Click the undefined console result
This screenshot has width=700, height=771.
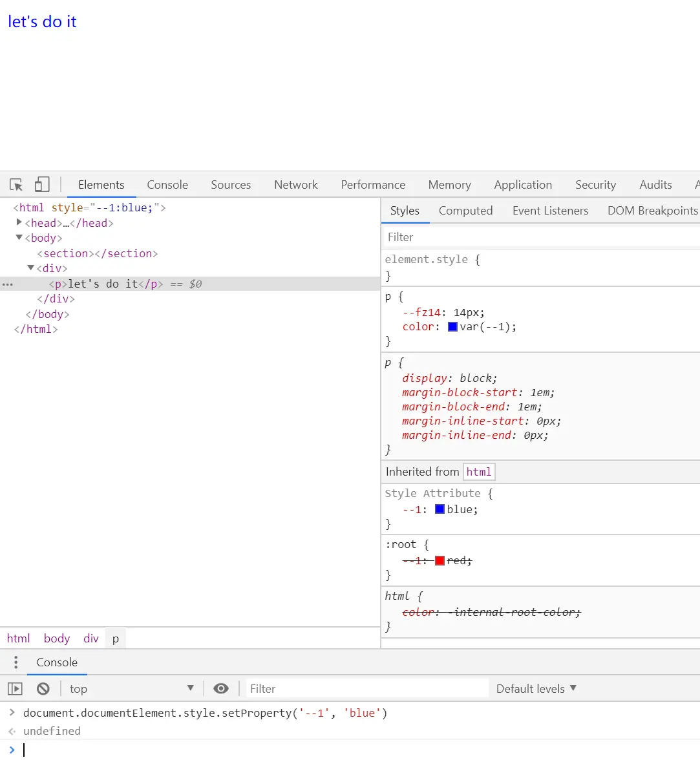[x=52, y=731]
